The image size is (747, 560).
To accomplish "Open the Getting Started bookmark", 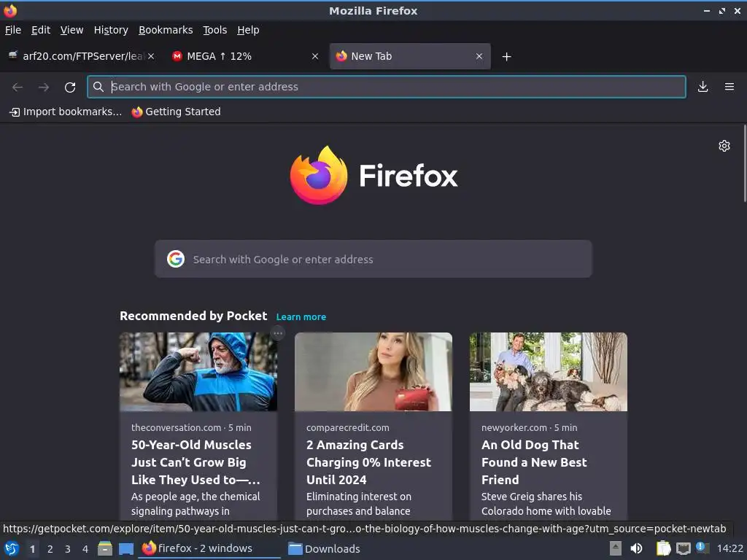I will [177, 112].
